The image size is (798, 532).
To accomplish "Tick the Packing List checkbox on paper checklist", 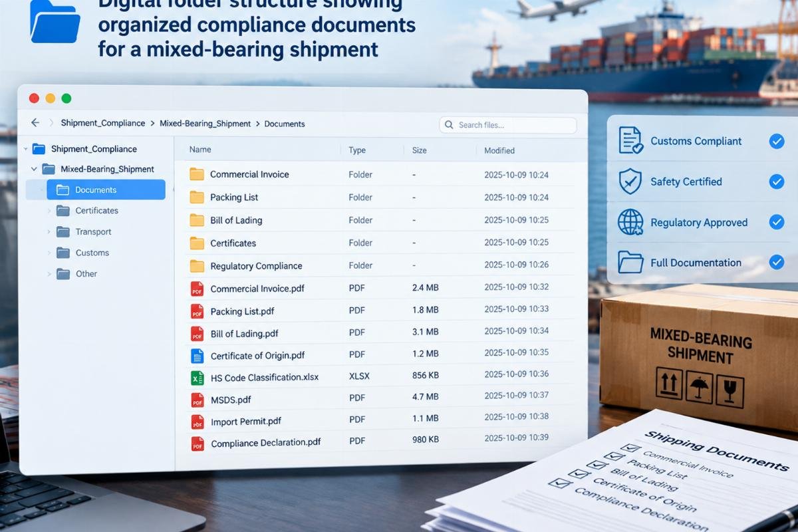I will (614, 457).
